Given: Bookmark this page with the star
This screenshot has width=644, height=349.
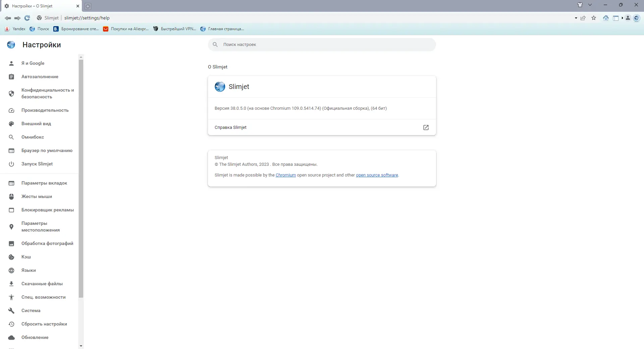Looking at the screenshot, I should point(594,18).
